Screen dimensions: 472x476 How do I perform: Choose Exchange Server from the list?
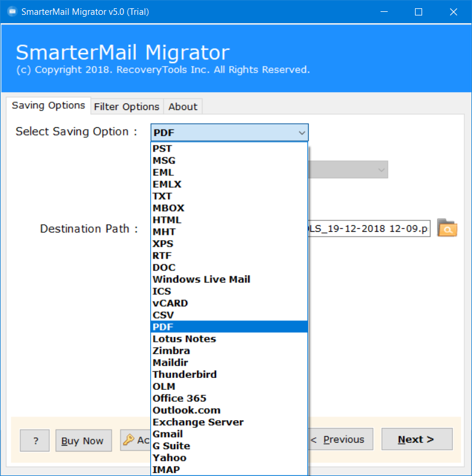tap(229, 422)
